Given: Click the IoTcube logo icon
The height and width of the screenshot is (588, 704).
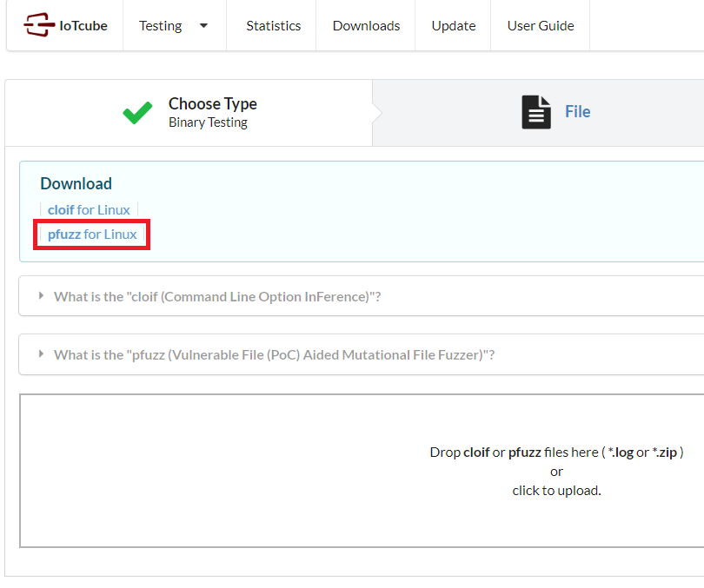Looking at the screenshot, I should tap(38, 26).
